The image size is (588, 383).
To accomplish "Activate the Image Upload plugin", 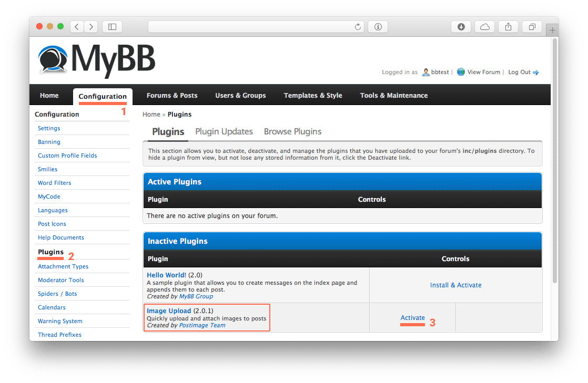I will (x=412, y=317).
